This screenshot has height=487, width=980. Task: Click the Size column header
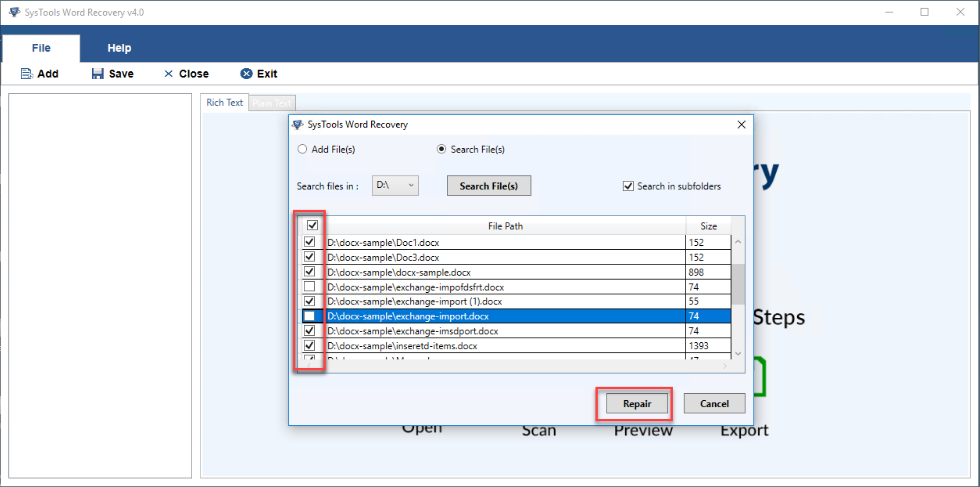tap(708, 226)
